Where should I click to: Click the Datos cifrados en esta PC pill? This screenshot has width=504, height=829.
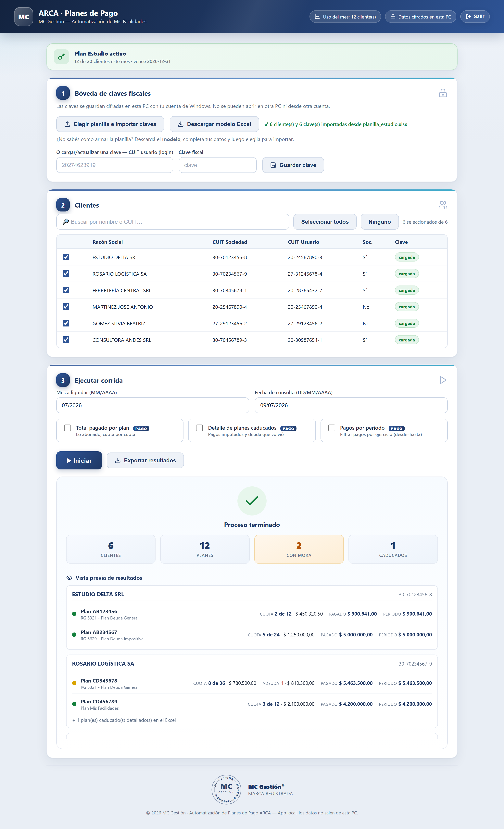tap(421, 17)
